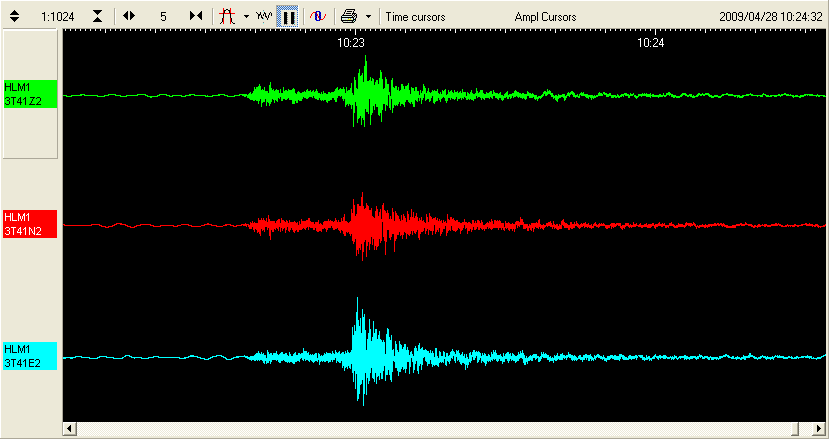Click the amplitude zoom out icon
Screen dimensions: 830x440
tap(96, 16)
